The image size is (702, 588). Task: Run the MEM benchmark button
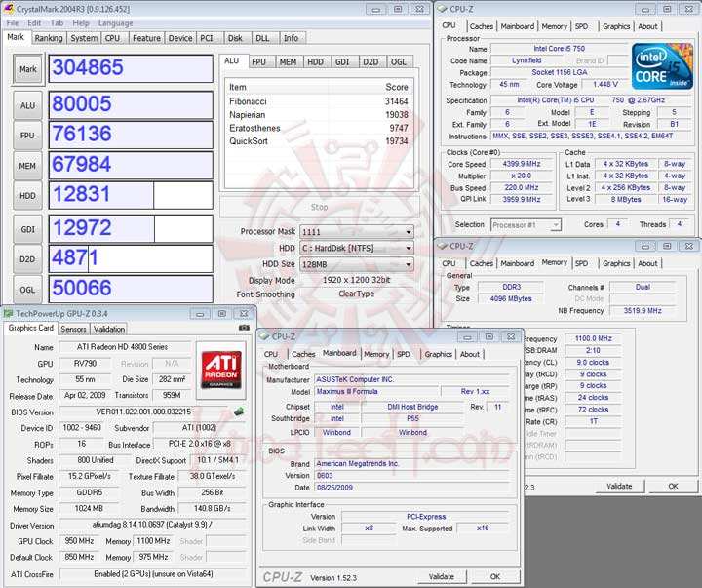[x=27, y=166]
